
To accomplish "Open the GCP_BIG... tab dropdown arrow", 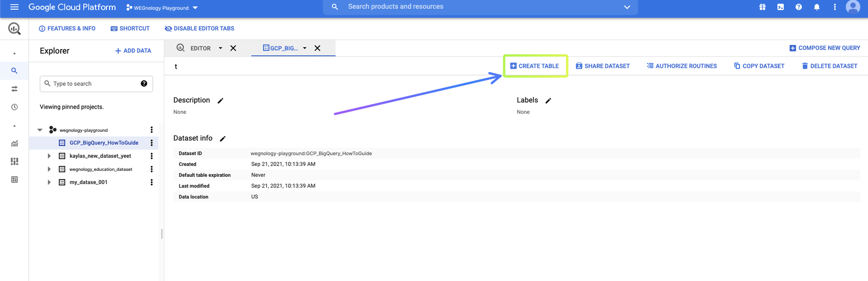I will 305,48.
